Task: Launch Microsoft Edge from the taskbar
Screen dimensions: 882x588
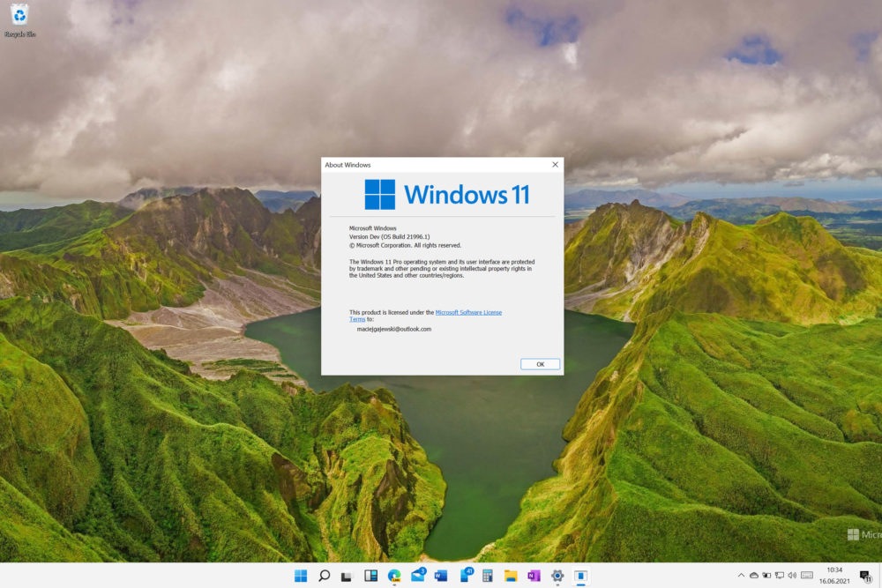Action: pos(394,576)
